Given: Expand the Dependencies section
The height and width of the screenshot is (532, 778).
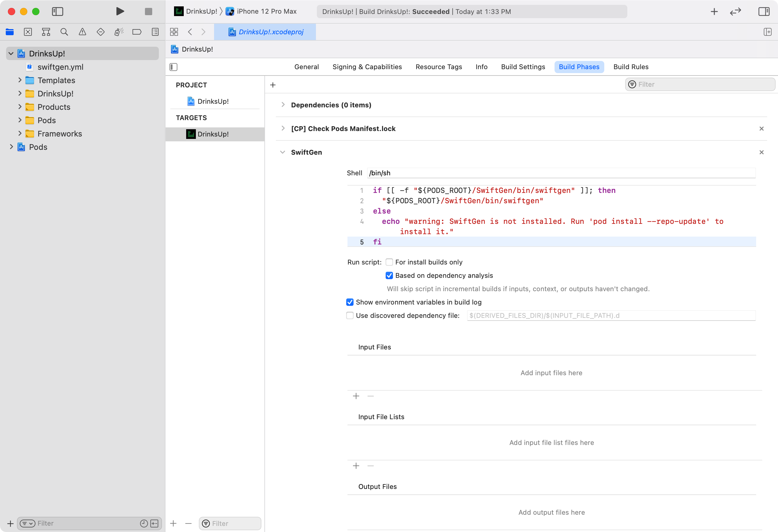Looking at the screenshot, I should coord(283,105).
